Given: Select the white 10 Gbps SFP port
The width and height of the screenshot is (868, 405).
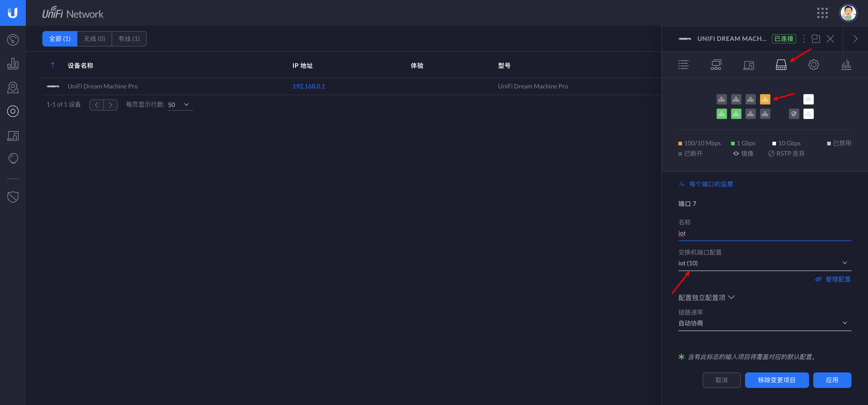Looking at the screenshot, I should coord(808,114).
